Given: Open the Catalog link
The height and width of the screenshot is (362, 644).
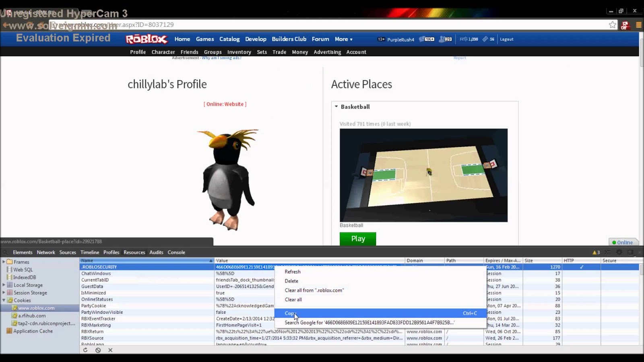Looking at the screenshot, I should point(229,39).
